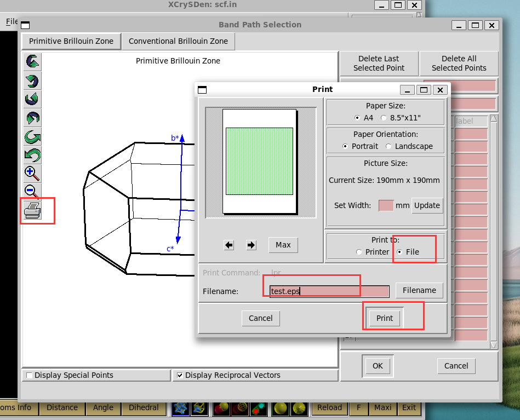Image resolution: width=520 pixels, height=420 pixels.
Task: Open the File menu in XCrySDen window
Action: pyautogui.click(x=12, y=22)
